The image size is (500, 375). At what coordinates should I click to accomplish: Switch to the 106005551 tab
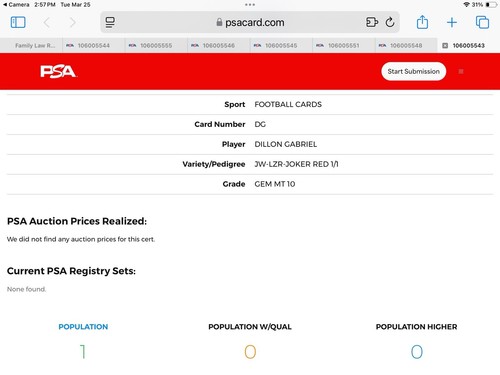[343, 45]
